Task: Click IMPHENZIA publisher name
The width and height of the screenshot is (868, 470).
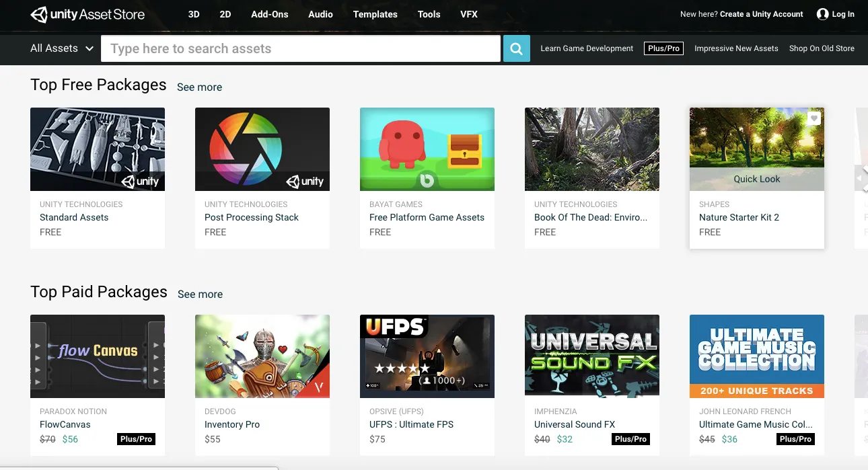Action: point(556,411)
